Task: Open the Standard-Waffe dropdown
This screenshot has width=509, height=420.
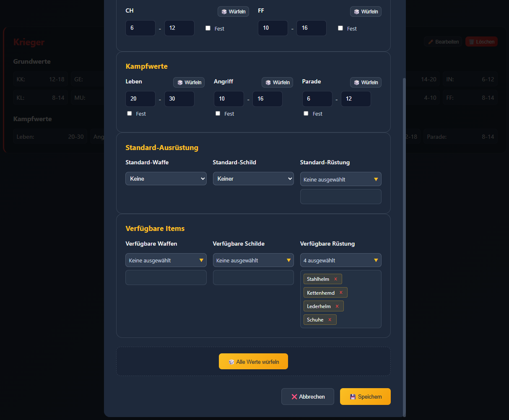Action: pos(166,179)
